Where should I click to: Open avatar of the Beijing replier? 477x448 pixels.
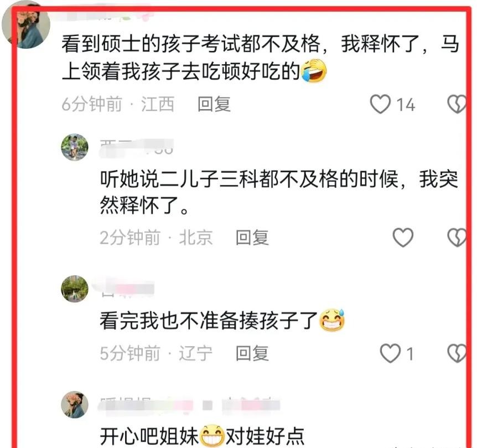(x=75, y=147)
